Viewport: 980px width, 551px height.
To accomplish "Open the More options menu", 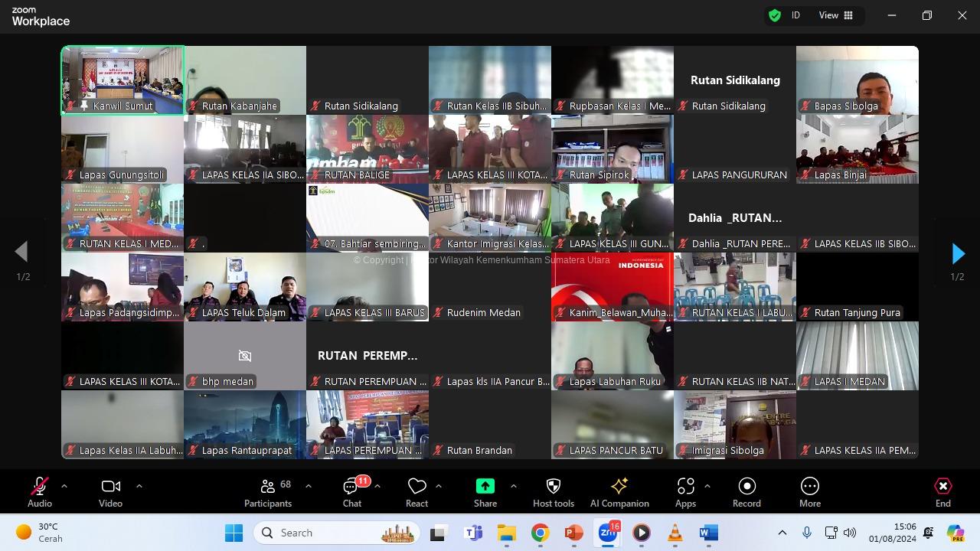I will pyautogui.click(x=810, y=492).
